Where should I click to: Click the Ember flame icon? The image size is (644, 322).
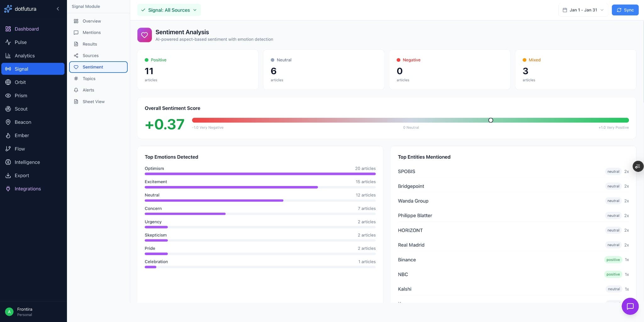click(x=8, y=135)
